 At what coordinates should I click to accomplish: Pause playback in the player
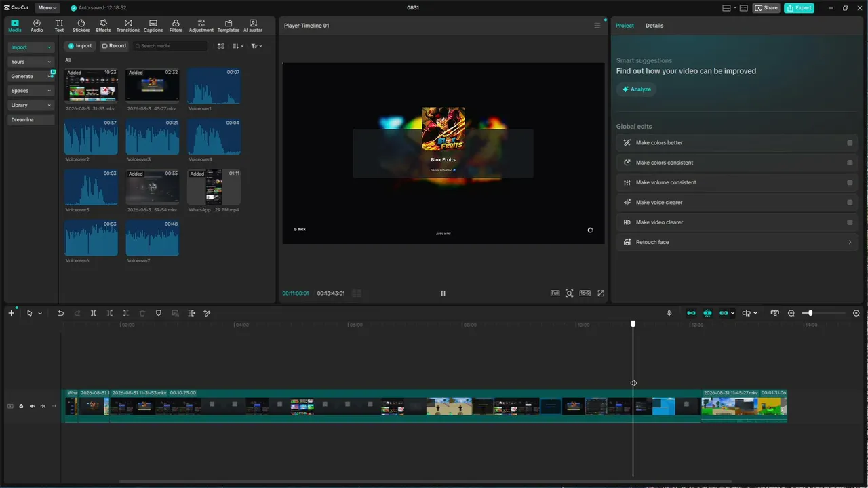click(x=443, y=293)
